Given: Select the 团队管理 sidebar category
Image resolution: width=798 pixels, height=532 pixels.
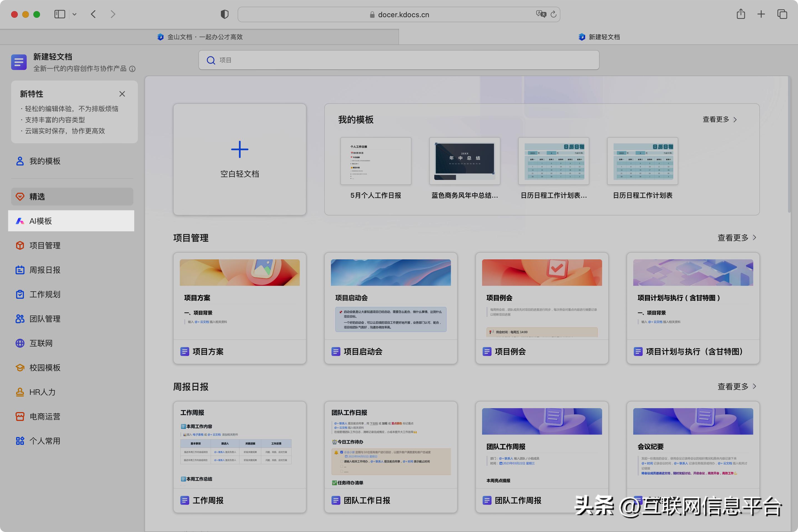Looking at the screenshot, I should (45, 318).
